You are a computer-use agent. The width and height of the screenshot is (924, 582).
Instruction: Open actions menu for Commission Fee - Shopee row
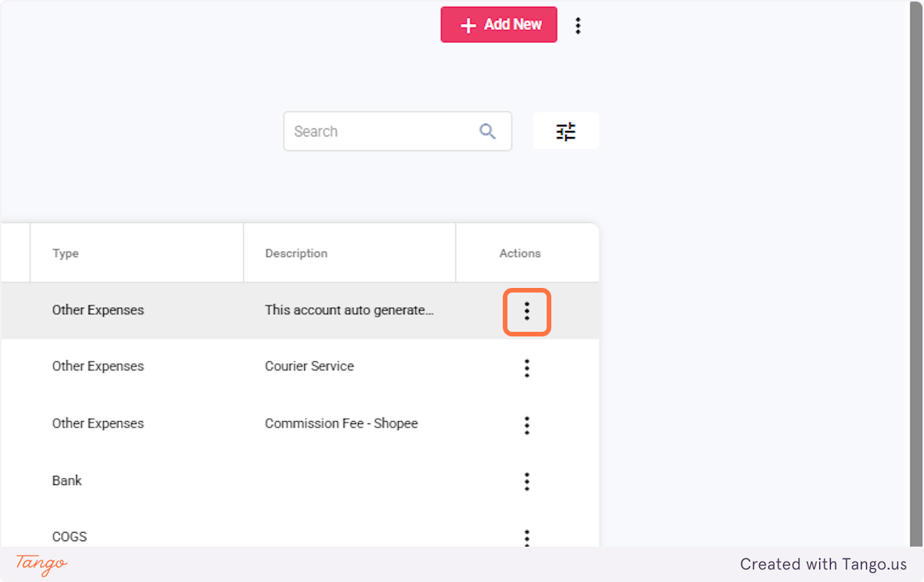527,425
